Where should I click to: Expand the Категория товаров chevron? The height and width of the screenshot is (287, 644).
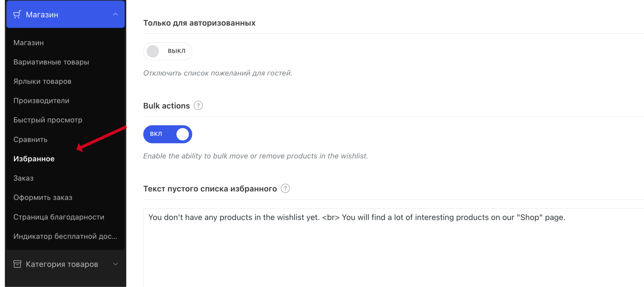(x=115, y=264)
